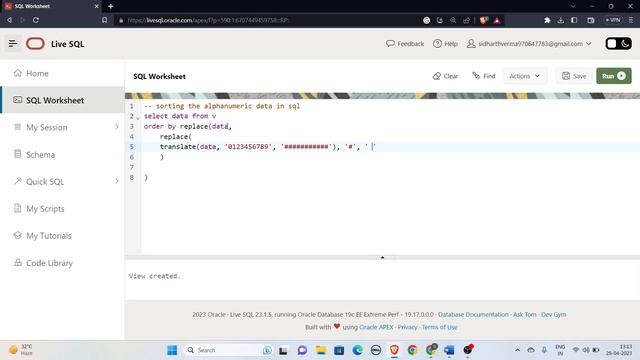Viewport: 640px width, 360px height.
Task: Open the Privacy link
Action: (407, 327)
